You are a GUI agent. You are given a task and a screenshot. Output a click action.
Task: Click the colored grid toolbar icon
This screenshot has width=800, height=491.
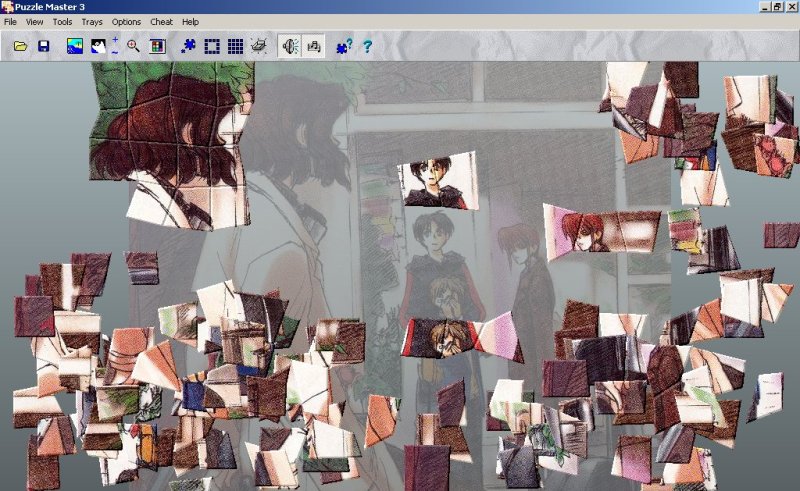point(157,46)
